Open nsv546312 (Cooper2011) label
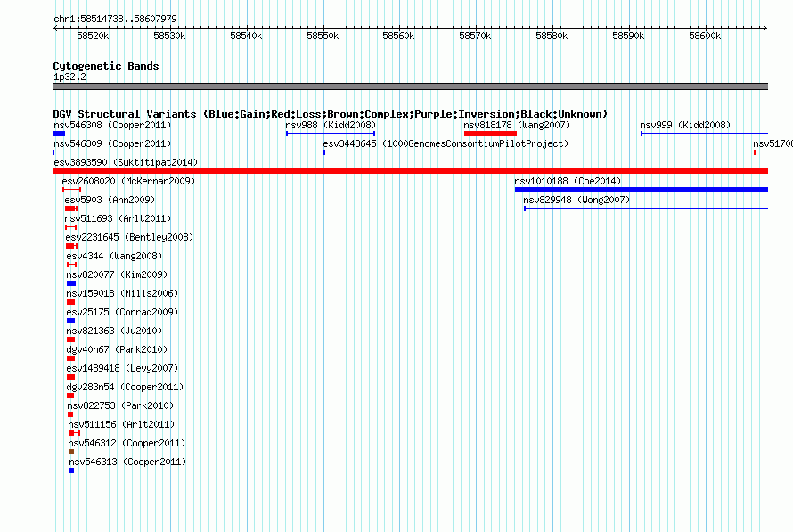This screenshot has width=793, height=532. 127,443
